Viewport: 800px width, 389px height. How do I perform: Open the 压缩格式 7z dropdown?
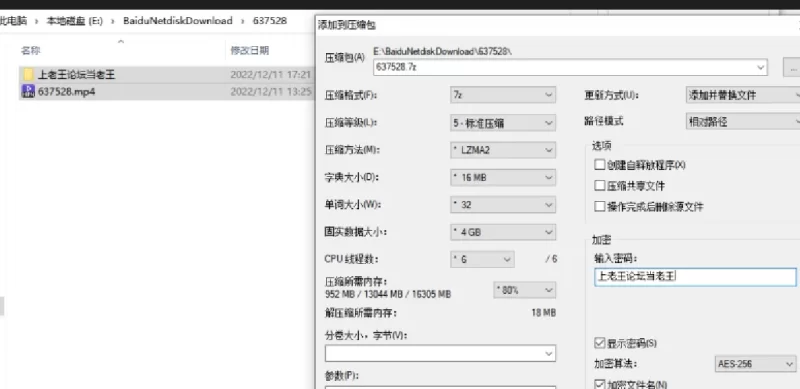pyautogui.click(x=503, y=95)
